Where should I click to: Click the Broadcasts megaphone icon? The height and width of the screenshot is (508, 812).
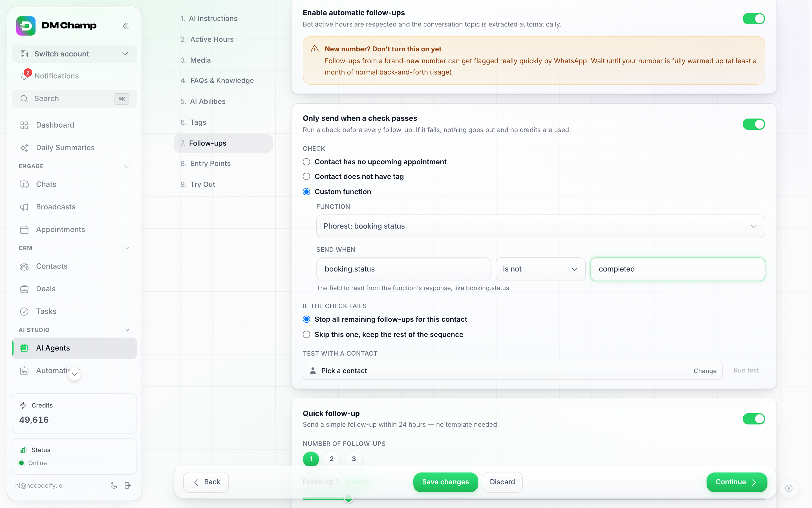(x=24, y=207)
